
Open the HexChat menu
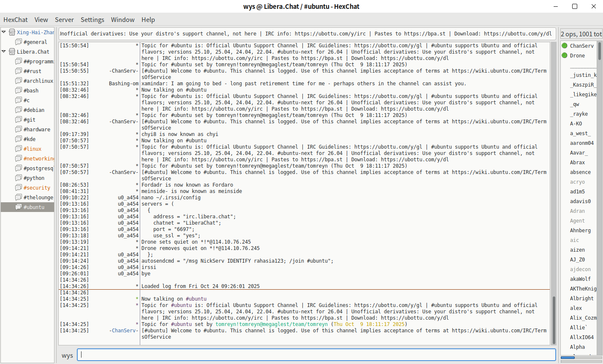tap(16, 19)
